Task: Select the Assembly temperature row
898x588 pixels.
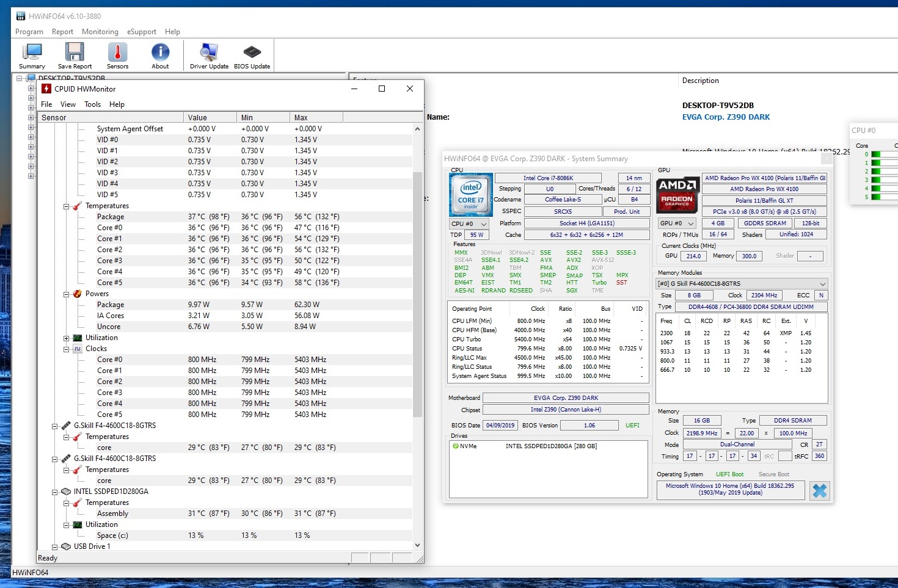Action: (225, 514)
